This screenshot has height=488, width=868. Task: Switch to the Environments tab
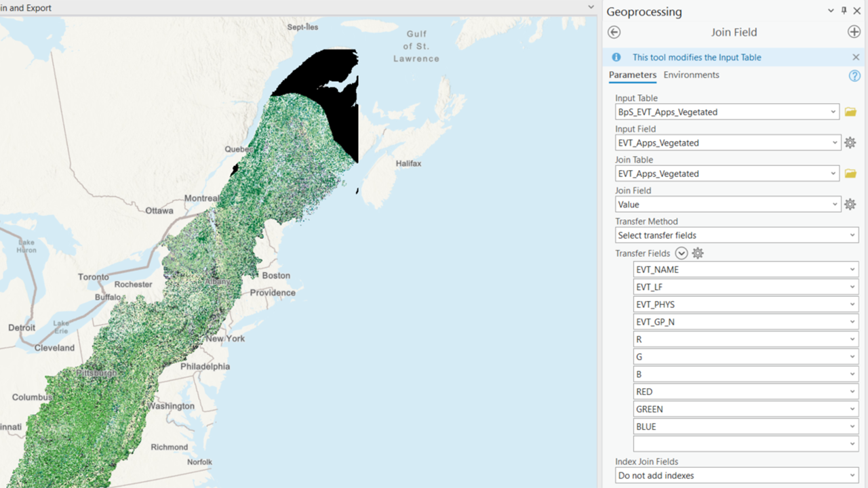coord(691,75)
